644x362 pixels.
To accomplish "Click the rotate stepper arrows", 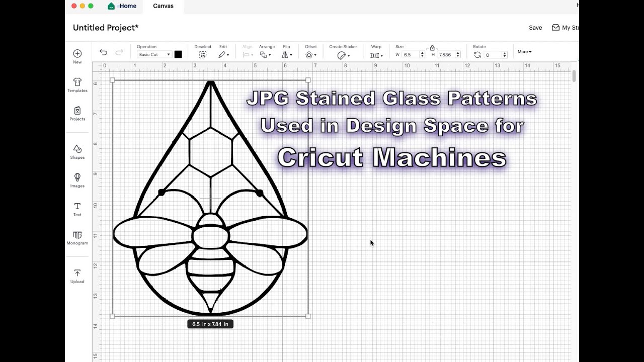I will tap(504, 55).
